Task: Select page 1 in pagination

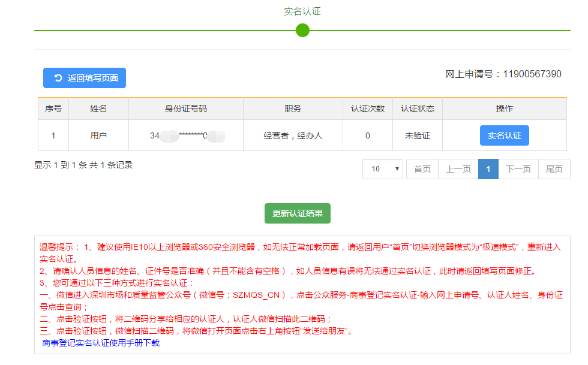Action: (488, 169)
